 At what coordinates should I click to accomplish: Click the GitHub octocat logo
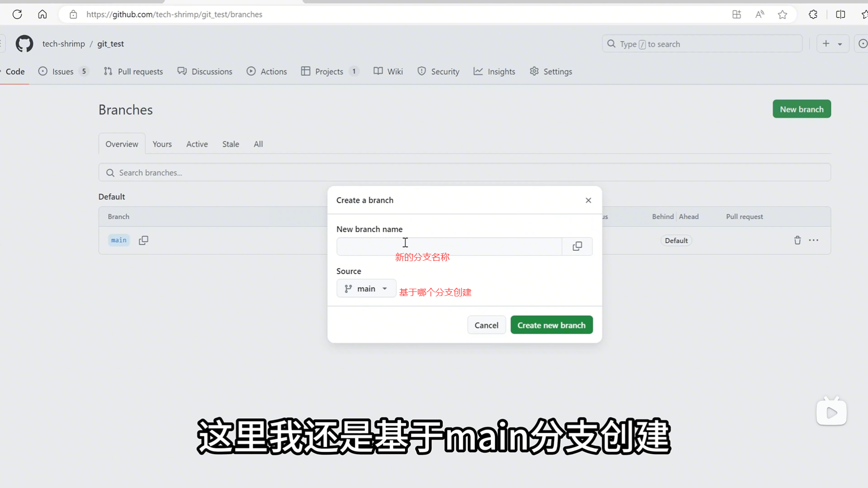[24, 44]
